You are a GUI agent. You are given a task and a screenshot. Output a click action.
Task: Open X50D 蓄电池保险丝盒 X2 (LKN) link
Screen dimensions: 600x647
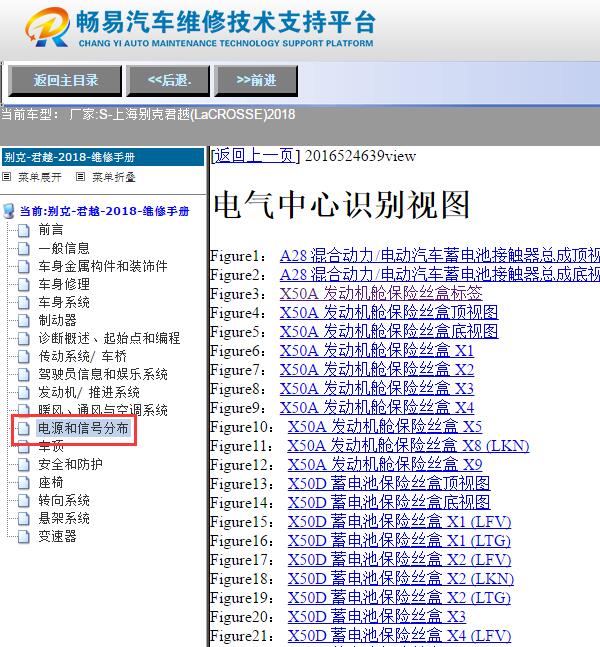401,579
